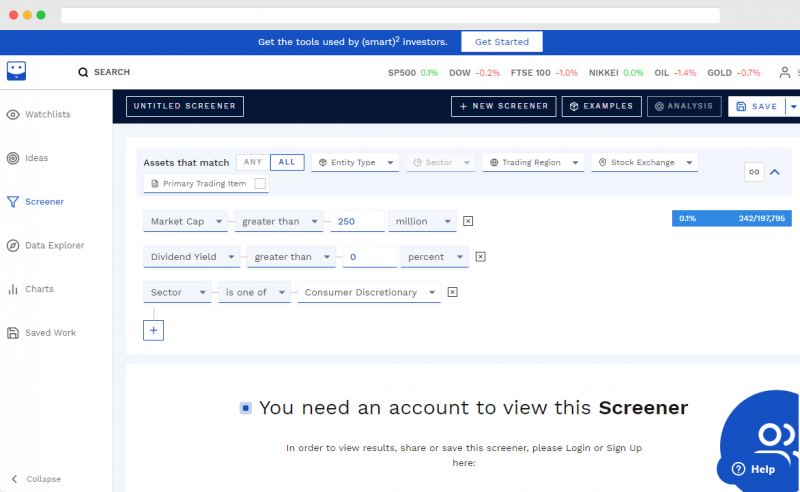The image size is (800, 492).
Task: Click the Get Started button
Action: [502, 42]
